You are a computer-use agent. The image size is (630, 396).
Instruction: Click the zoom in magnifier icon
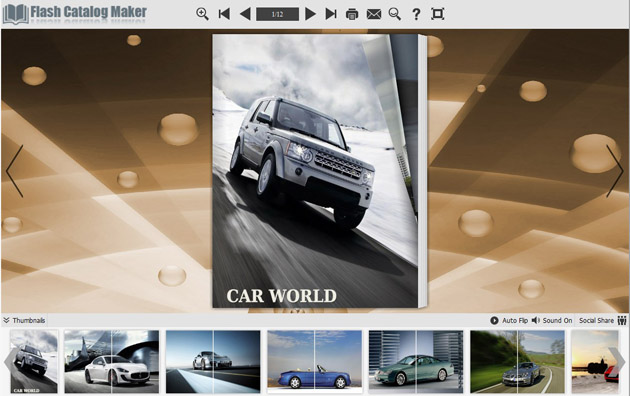tap(202, 14)
